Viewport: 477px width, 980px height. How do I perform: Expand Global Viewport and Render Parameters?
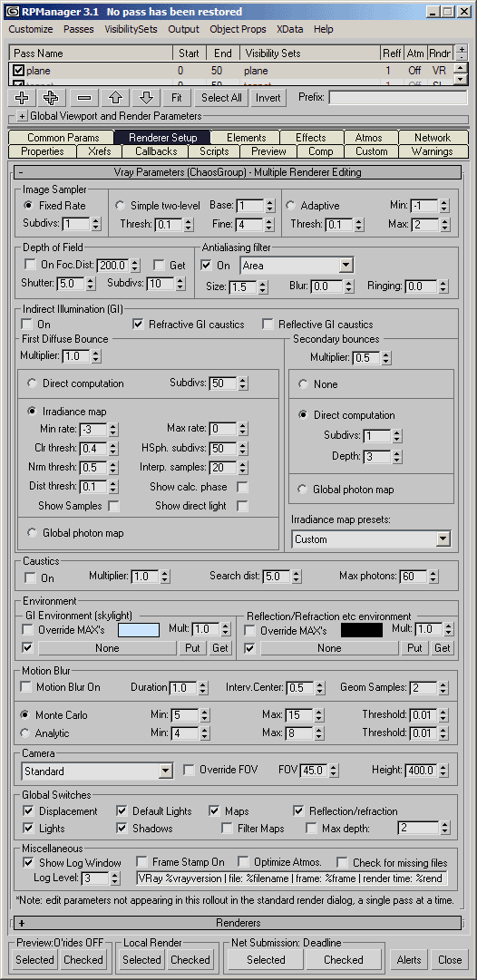[23, 116]
